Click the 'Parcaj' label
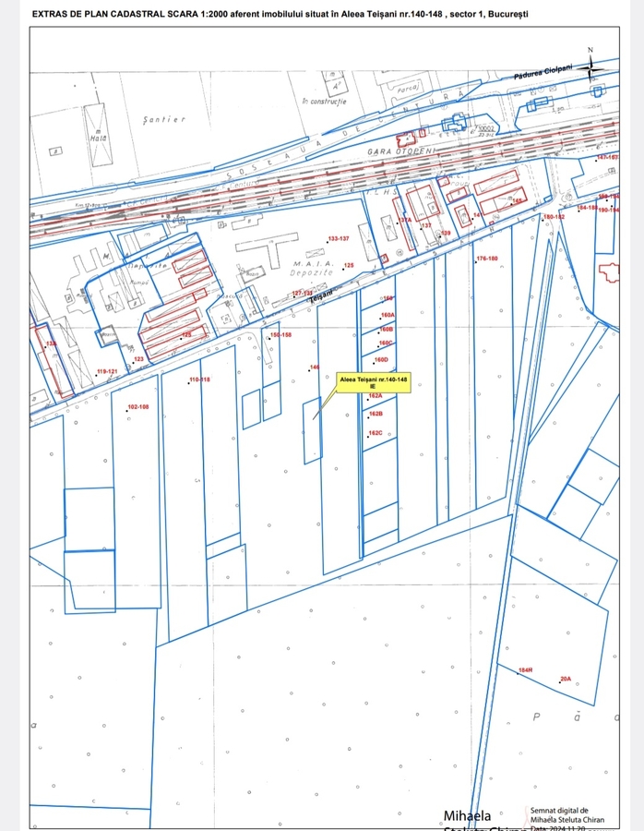The image size is (644, 831). tap(409, 88)
